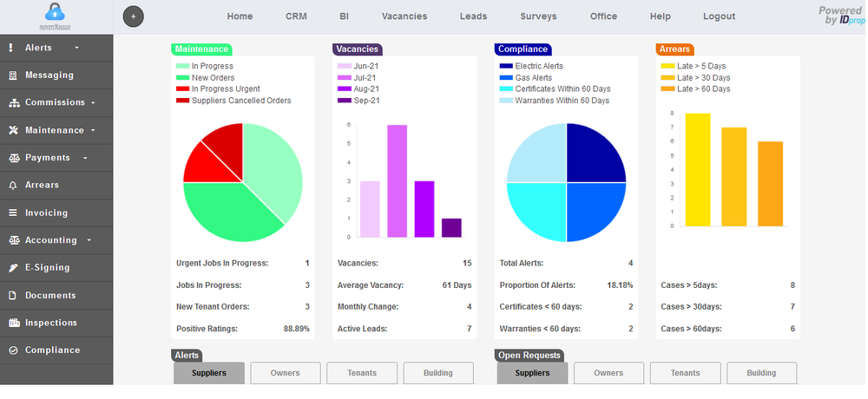Click the round plus button in header
868x399 pixels.
(x=134, y=16)
